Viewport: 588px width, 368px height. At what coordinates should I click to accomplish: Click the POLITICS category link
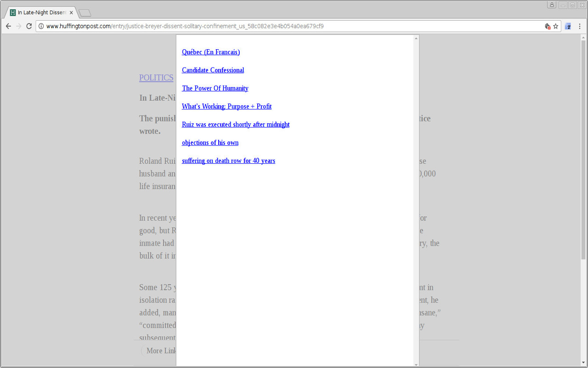156,78
